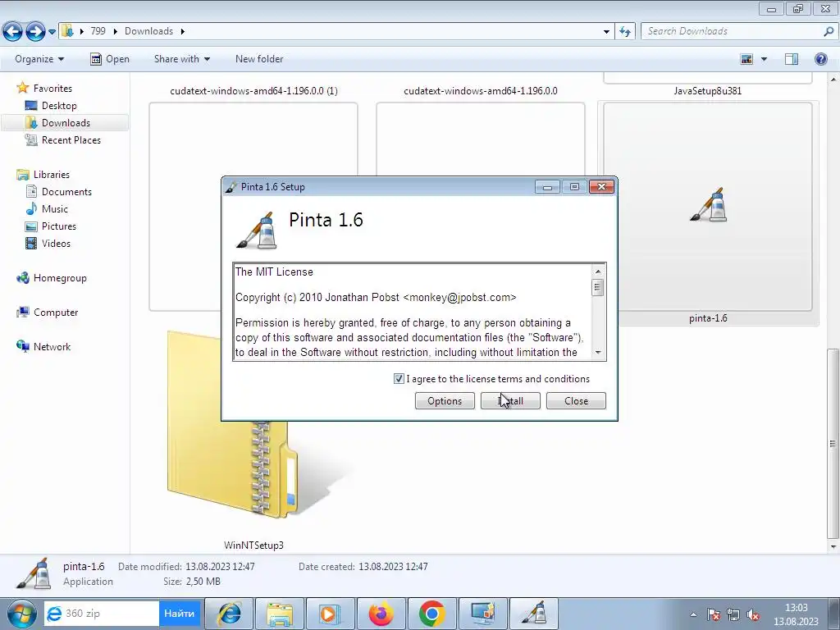Open Recent Places in Favorites
The height and width of the screenshot is (630, 840).
[x=71, y=139]
